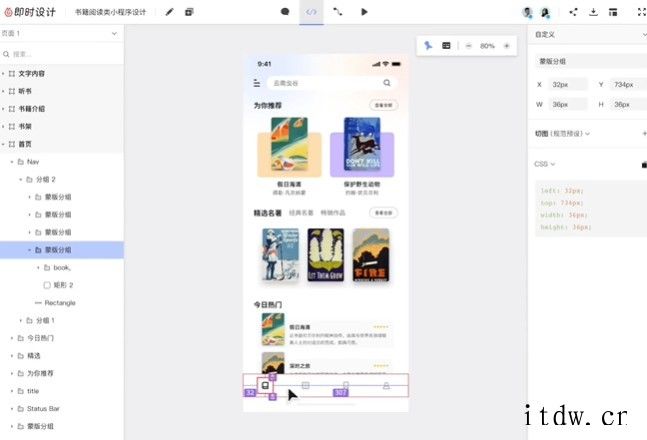Copy CSS code with the copy icon

(644, 165)
